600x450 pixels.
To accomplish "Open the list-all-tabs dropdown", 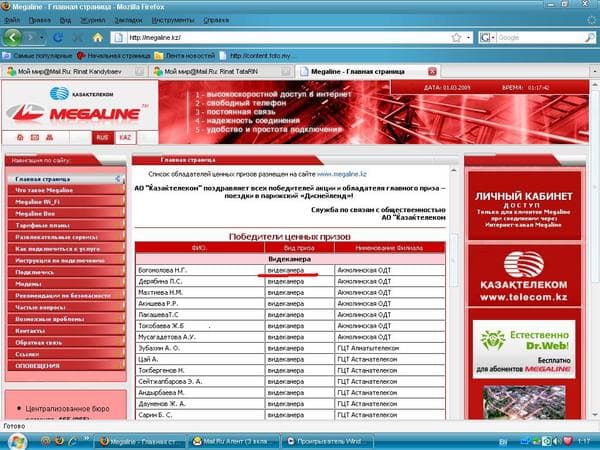I will [x=595, y=72].
